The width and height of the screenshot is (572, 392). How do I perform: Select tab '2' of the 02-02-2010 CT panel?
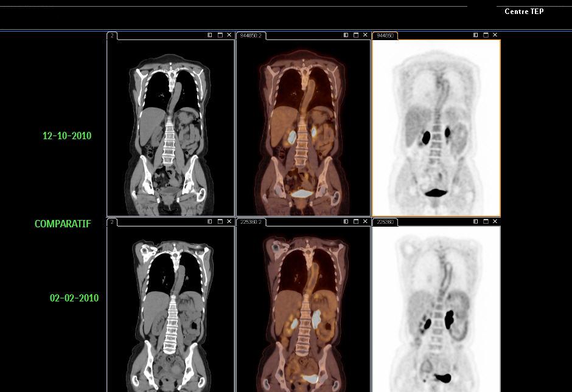(112, 222)
